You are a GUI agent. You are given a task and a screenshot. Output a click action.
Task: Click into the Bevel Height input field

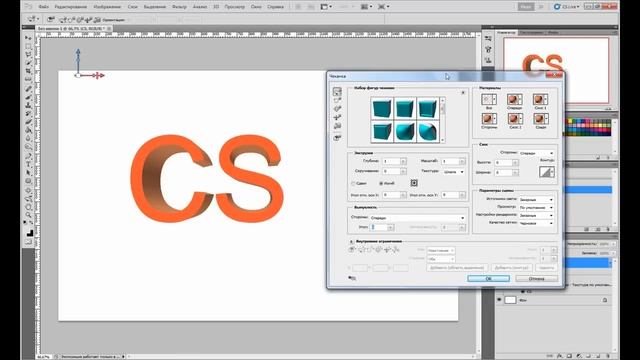click(503, 162)
